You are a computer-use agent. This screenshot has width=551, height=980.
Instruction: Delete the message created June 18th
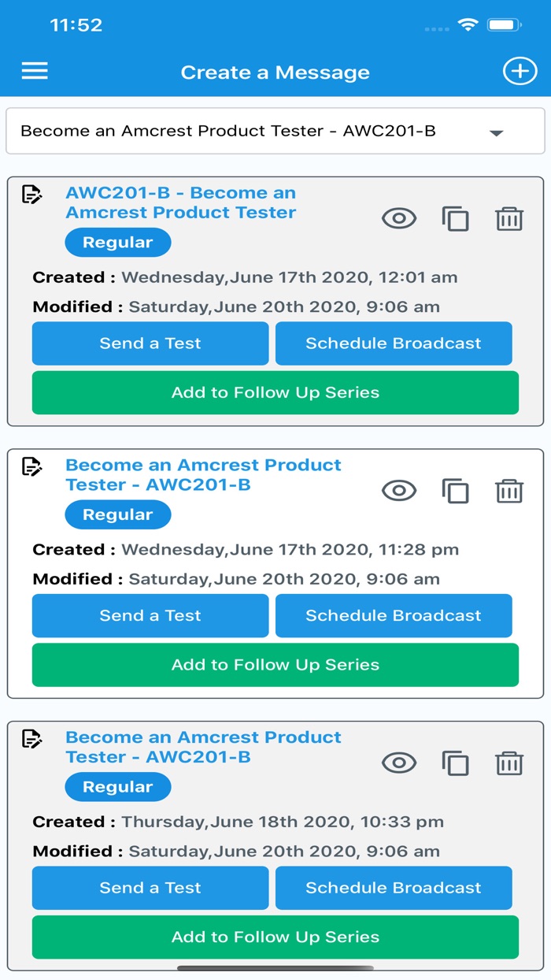tap(509, 763)
